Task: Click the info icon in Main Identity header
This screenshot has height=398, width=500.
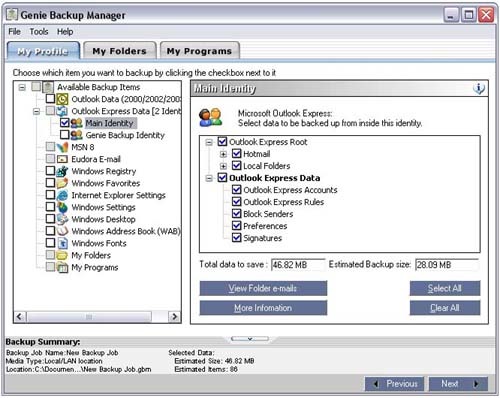Action: pyautogui.click(x=479, y=88)
